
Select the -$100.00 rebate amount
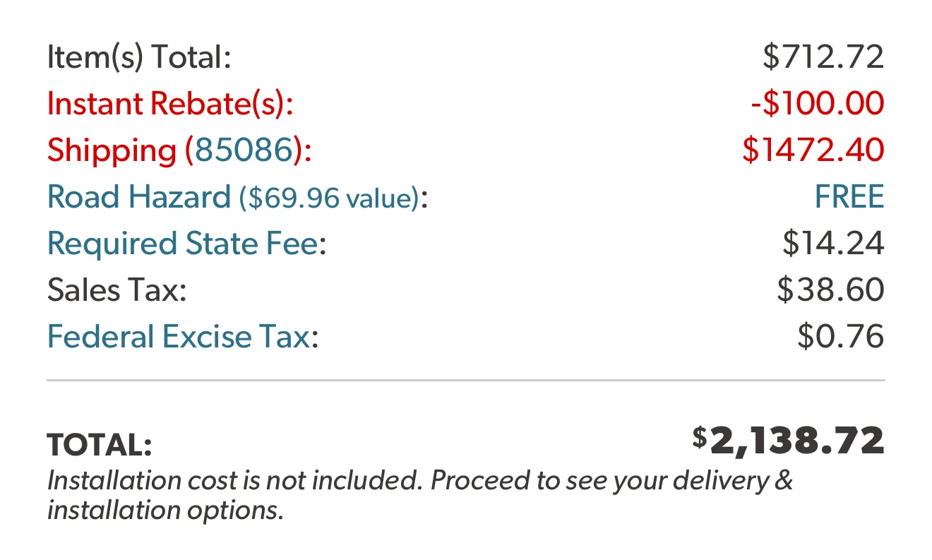pyautogui.click(x=818, y=104)
